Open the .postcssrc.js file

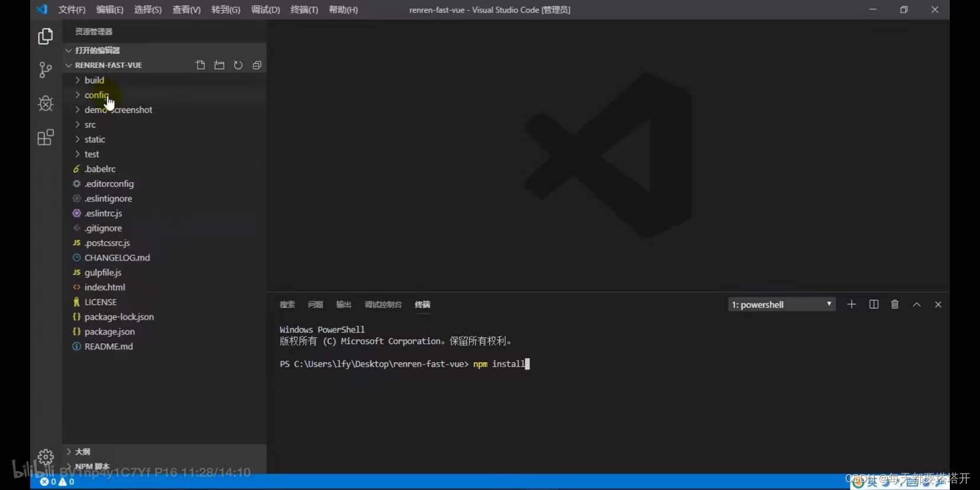pos(165,243)
